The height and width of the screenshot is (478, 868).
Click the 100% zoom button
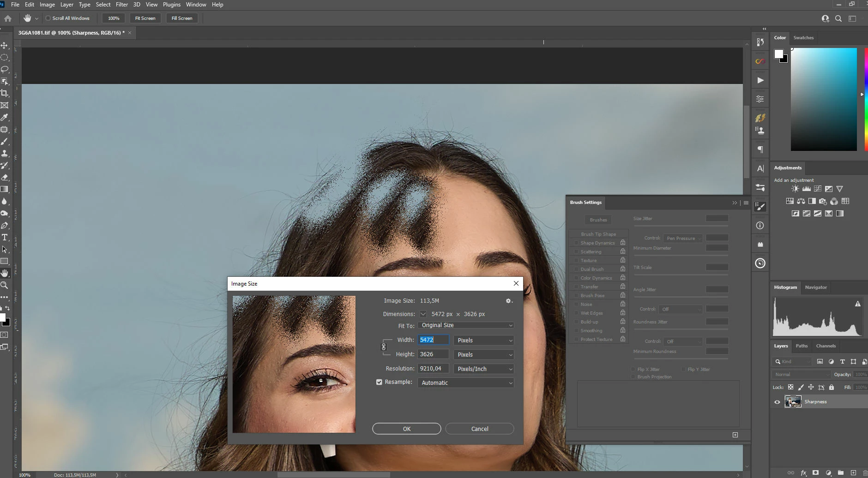(x=114, y=18)
